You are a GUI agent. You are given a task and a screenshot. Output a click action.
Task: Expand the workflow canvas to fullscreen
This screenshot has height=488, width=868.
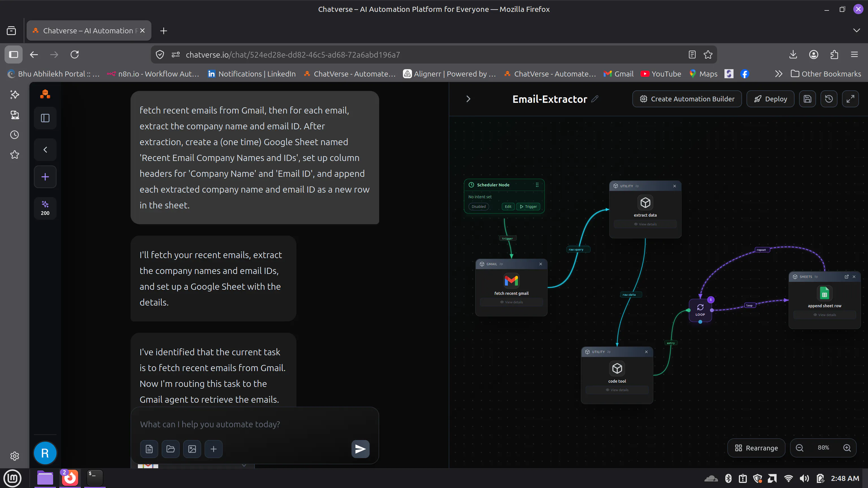(x=850, y=99)
